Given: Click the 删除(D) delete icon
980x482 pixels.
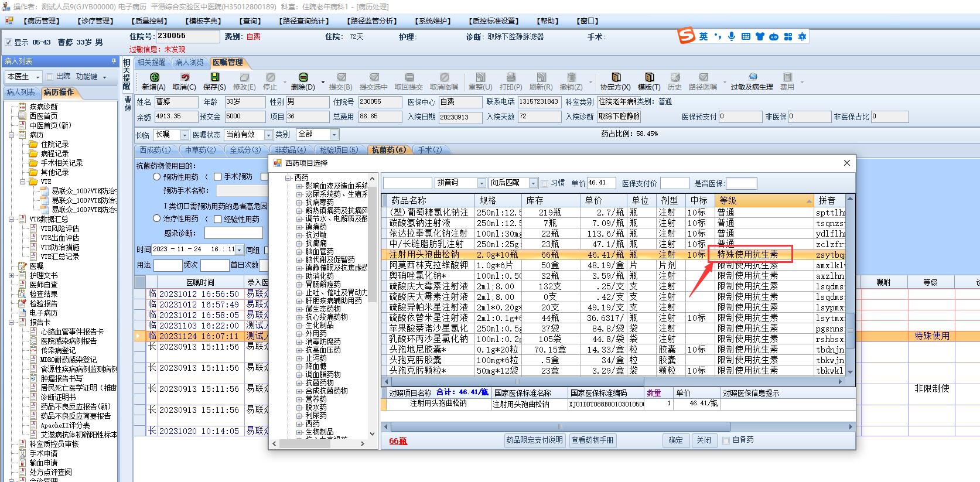Looking at the screenshot, I should click(303, 77).
